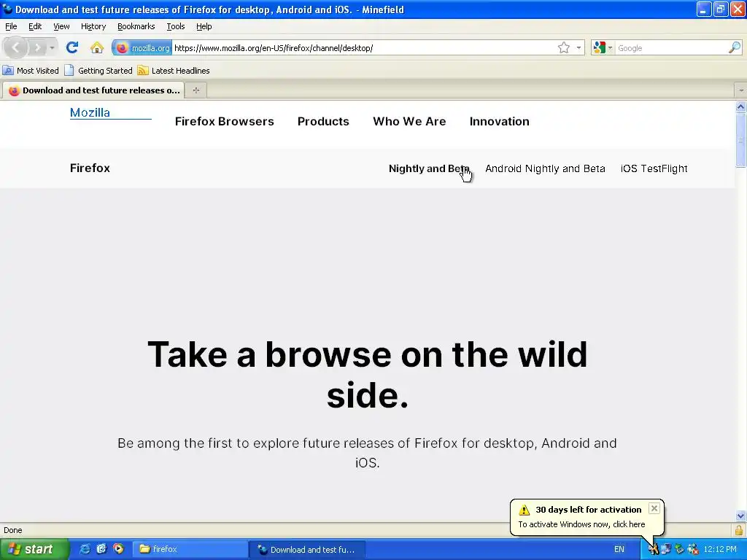Click the 30 days left activation message
The width and height of the screenshot is (747, 560).
589,510
